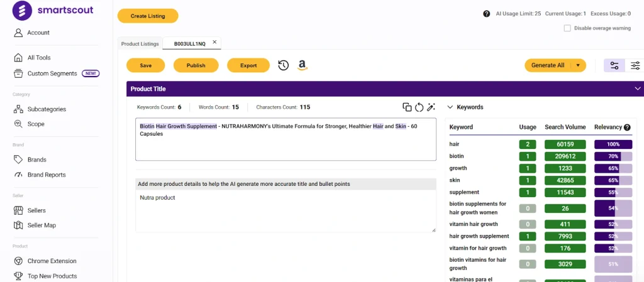Image resolution: width=644 pixels, height=282 pixels.
Task: Click the Words Count 15 label
Action: 218,107
